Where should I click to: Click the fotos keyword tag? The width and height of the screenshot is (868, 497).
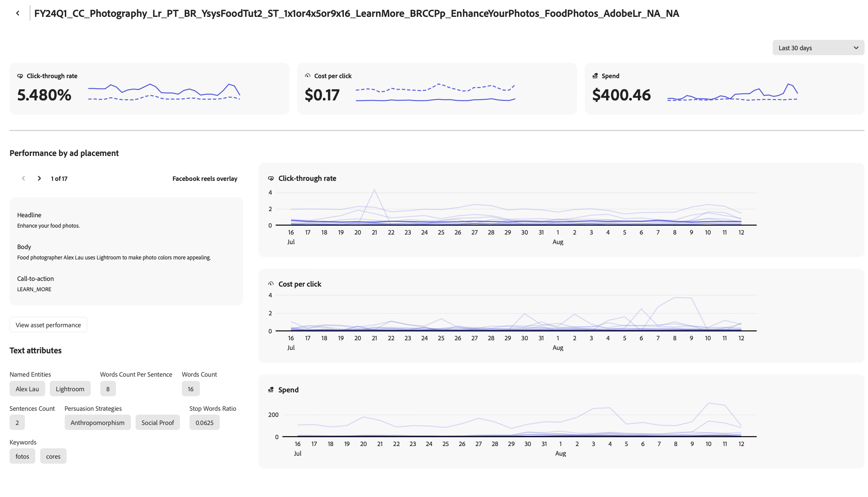pyautogui.click(x=22, y=456)
